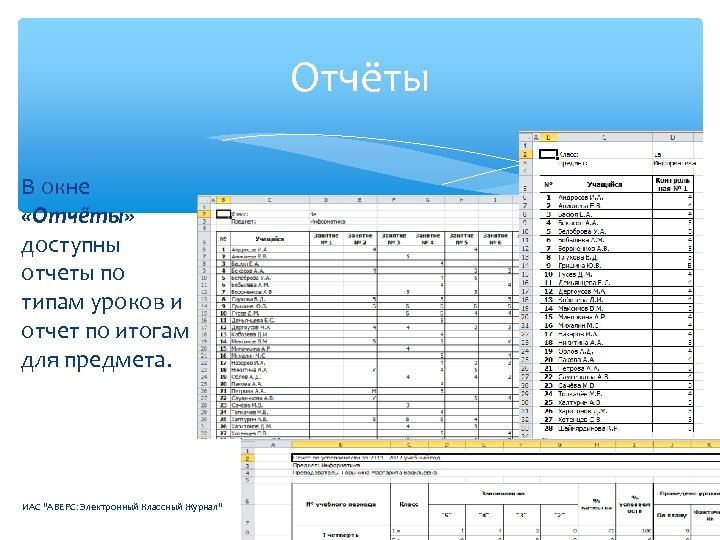Click '№ учебного периода' header in summary sheet
The width and height of the screenshot is (720, 540).
[341, 504]
